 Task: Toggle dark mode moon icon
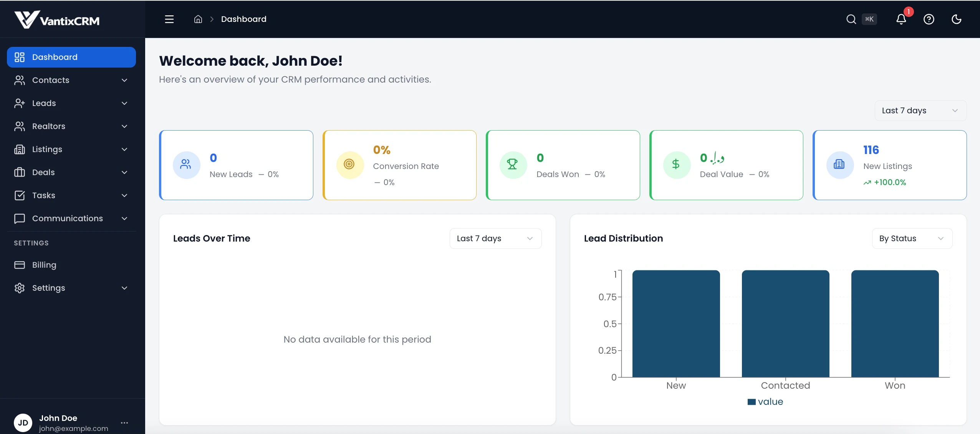pos(956,19)
